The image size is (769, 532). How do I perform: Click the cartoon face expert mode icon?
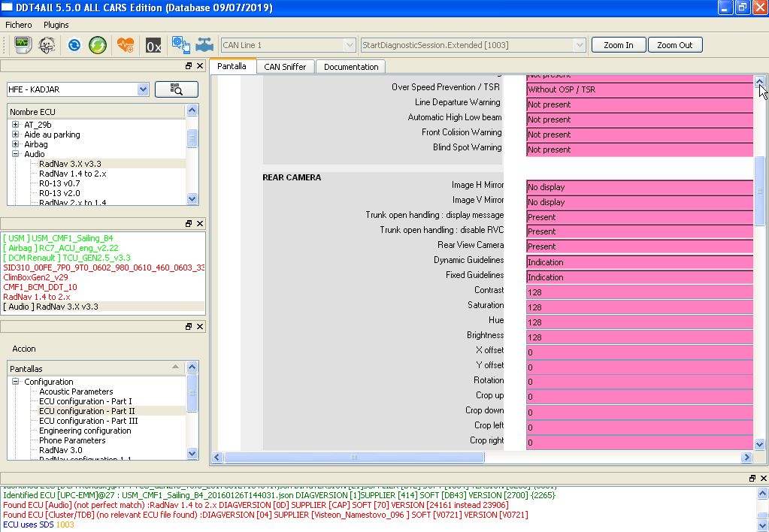pyautogui.click(x=47, y=45)
